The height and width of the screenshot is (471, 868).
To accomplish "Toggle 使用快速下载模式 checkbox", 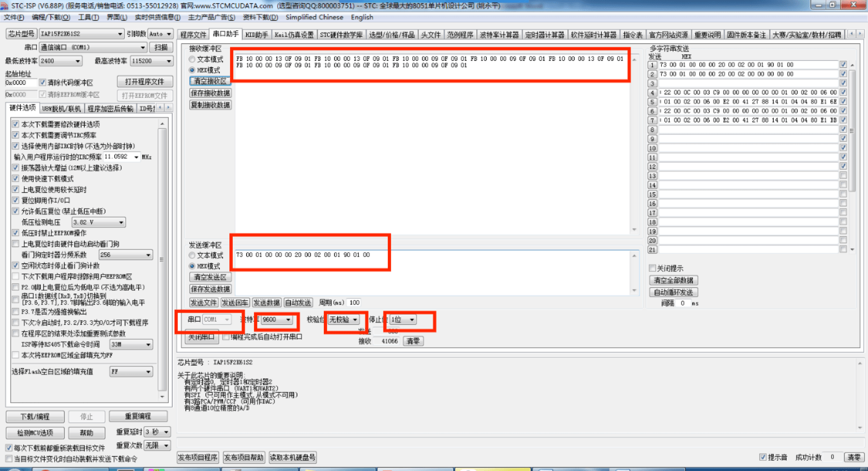I will [16, 179].
